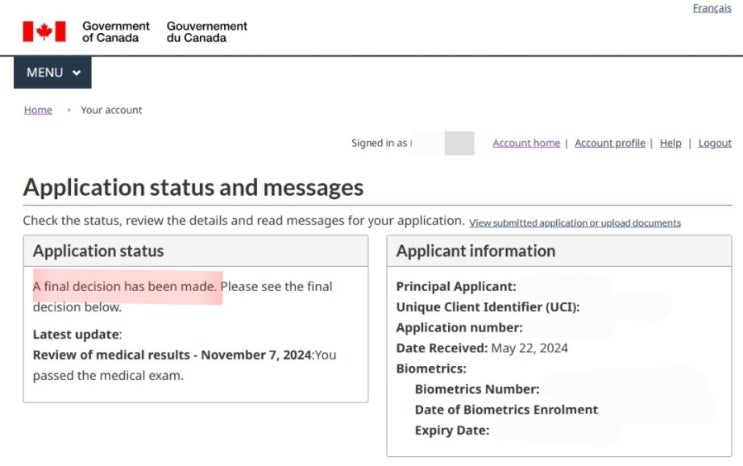Click highlighted final decision text

125,286
